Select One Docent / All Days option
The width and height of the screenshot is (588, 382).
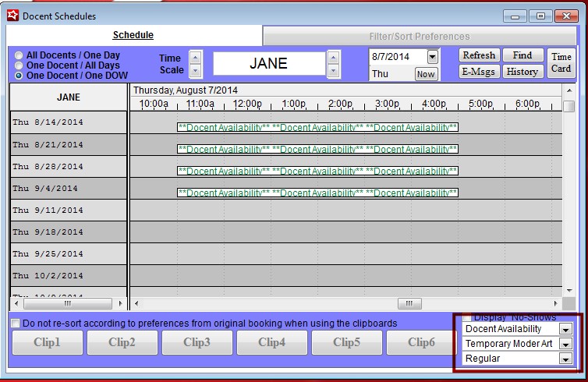coord(19,66)
